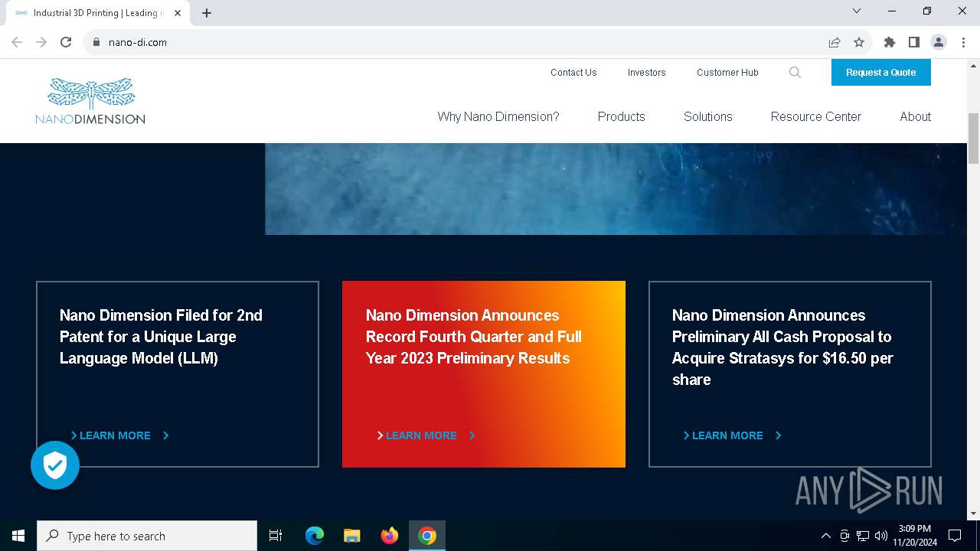The image size is (980, 551).
Task: Click the Windows taskbar search box
Action: click(147, 536)
